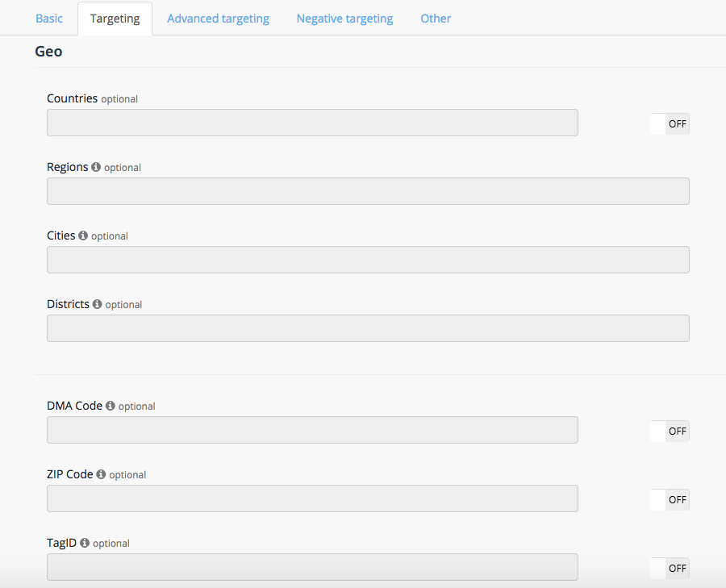The image size is (726, 588).
Task: Click the info icon beside Cities
Action: [x=83, y=236]
